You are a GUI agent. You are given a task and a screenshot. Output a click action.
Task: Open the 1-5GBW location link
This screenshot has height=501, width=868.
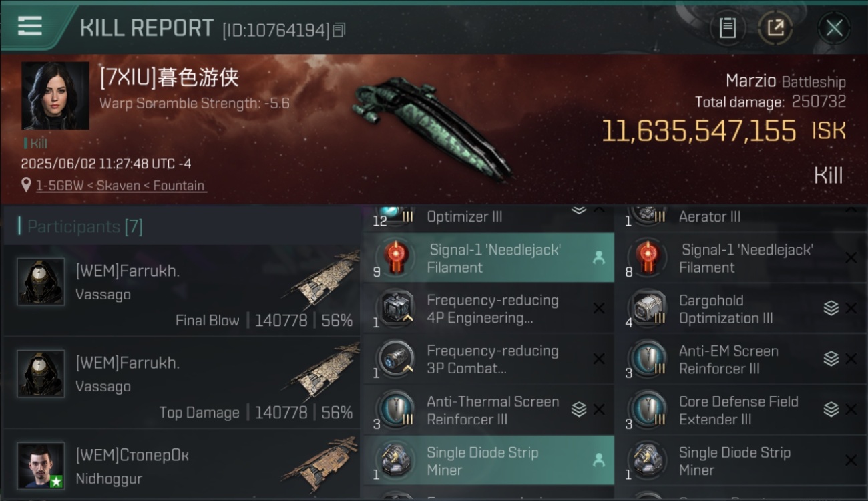121,186
